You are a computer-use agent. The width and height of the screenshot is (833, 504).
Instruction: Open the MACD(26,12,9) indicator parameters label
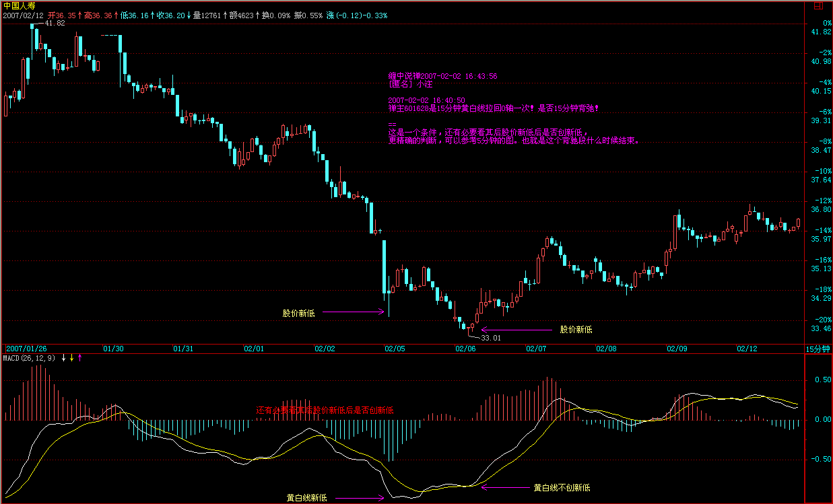[30, 358]
